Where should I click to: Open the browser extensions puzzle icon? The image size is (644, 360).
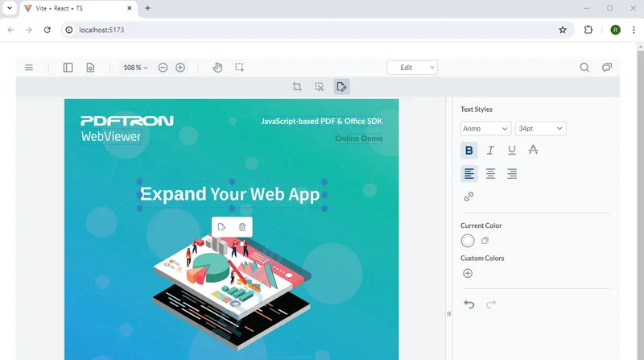click(588, 30)
